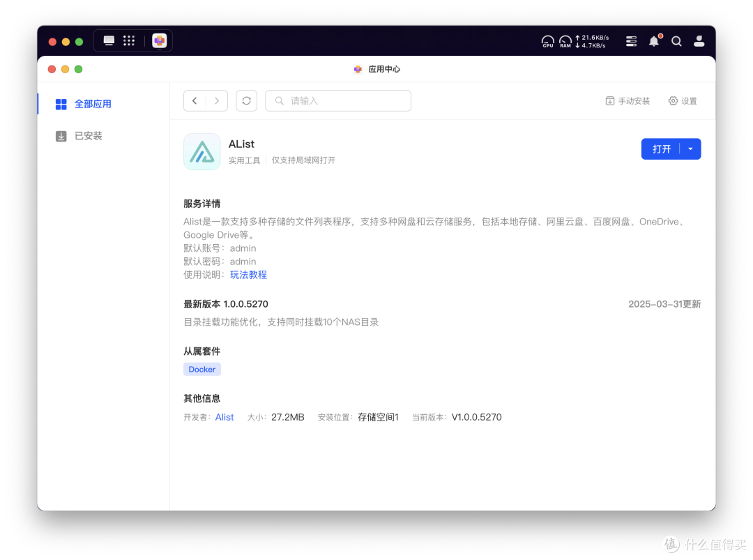Expand the dropdown arrow beside 打开

pos(690,149)
